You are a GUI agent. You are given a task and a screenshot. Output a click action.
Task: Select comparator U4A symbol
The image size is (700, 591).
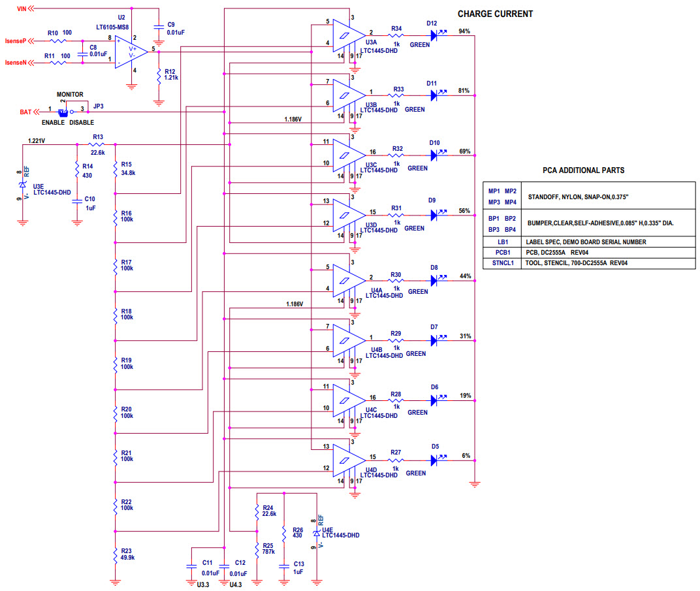345,281
